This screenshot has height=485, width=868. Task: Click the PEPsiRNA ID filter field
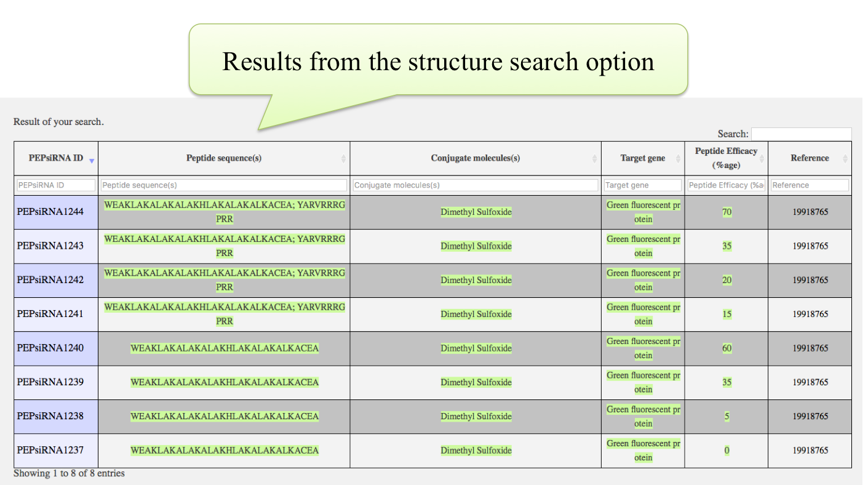[56, 185]
